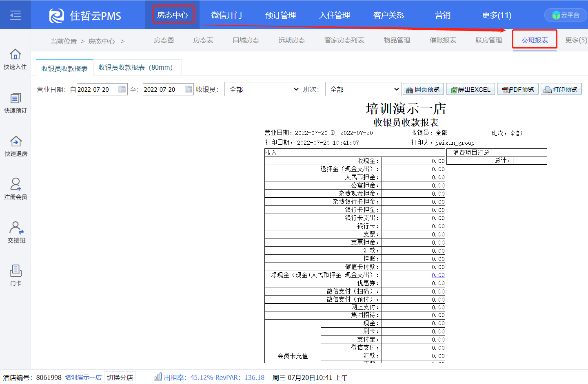Click the 网页预览 button
The image size is (588, 384).
click(x=423, y=89)
